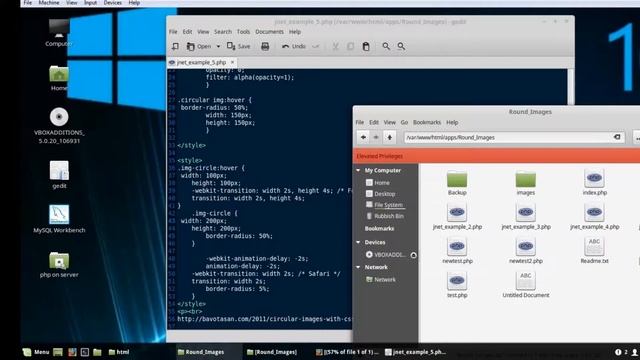640x360 pixels.
Task: Open the file manager's Go menu
Action: click(404, 122)
